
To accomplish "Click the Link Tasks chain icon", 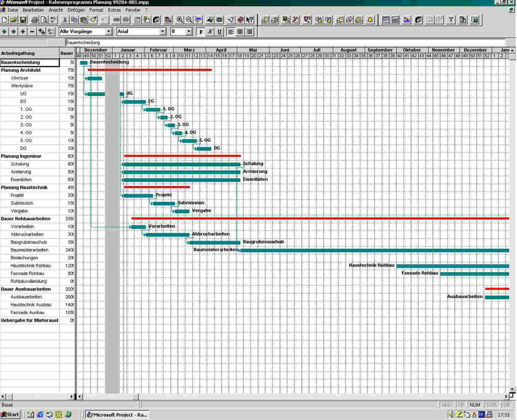I will coord(116,20).
